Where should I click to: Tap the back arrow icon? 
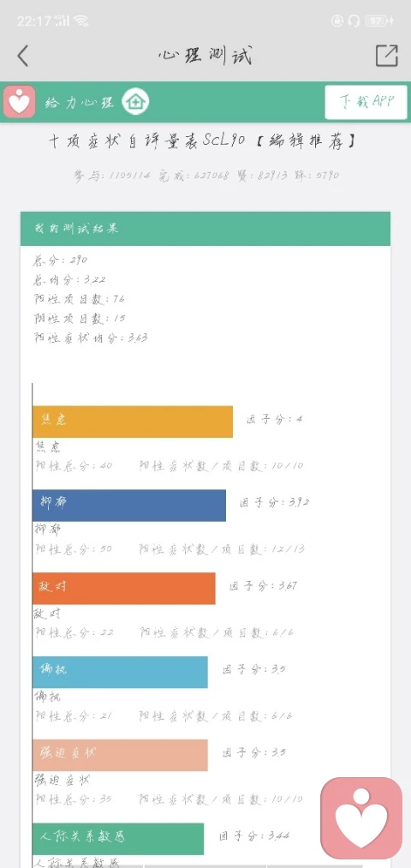(22, 56)
